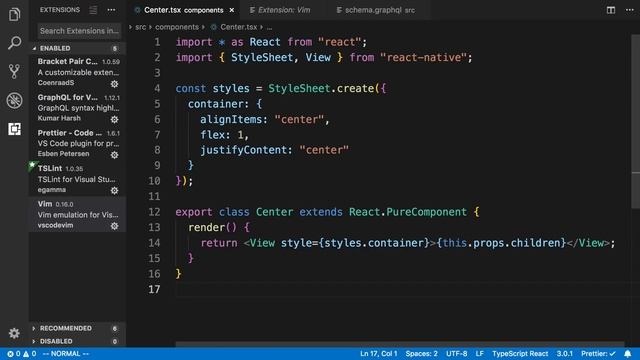Click the RECOMMENDED count badge

click(115, 328)
